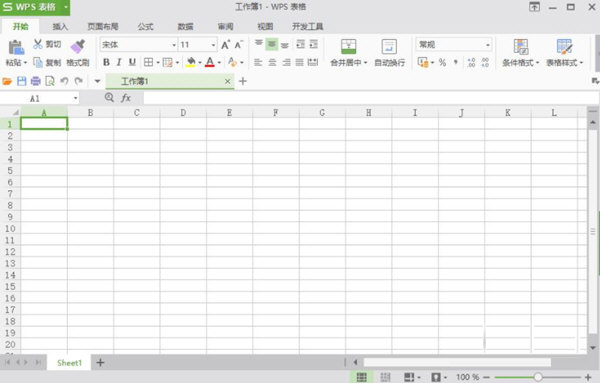
Task: Justify text in cell
Action: tap(299, 62)
